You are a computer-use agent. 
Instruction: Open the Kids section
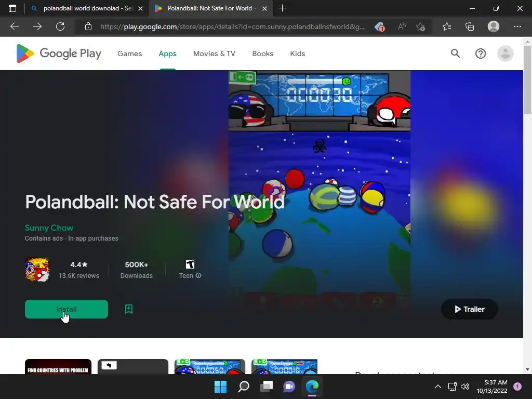[x=298, y=54]
